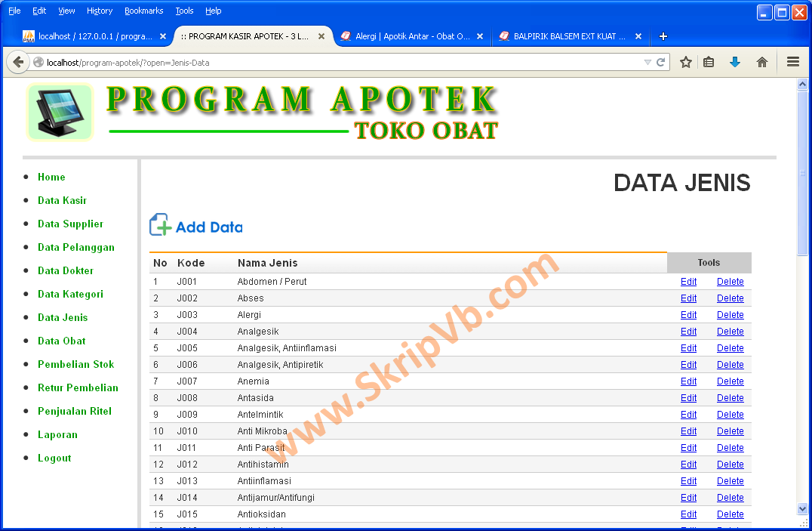Show bookmarks with the clipboard icon

(709, 62)
